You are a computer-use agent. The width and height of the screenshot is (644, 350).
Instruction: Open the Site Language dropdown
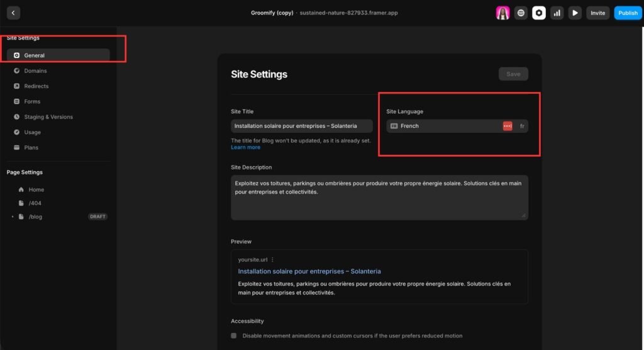click(457, 126)
